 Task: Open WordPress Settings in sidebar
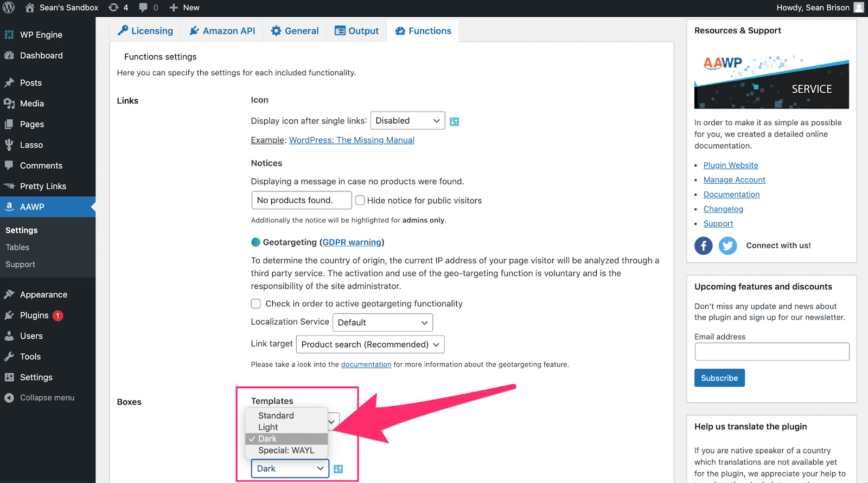(x=48, y=377)
